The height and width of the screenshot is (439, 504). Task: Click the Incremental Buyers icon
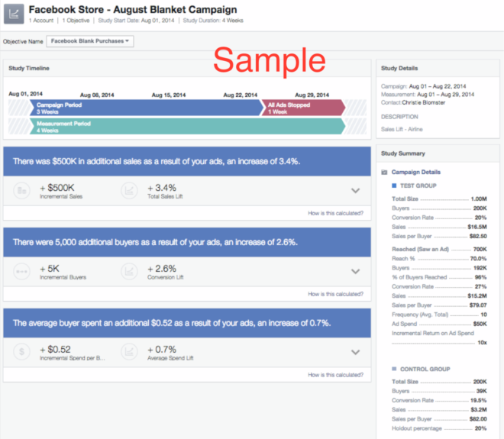(22, 272)
